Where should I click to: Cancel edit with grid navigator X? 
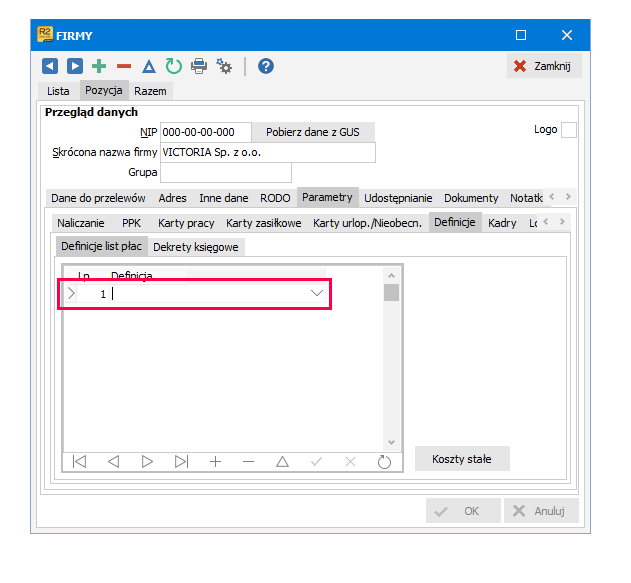(x=351, y=461)
